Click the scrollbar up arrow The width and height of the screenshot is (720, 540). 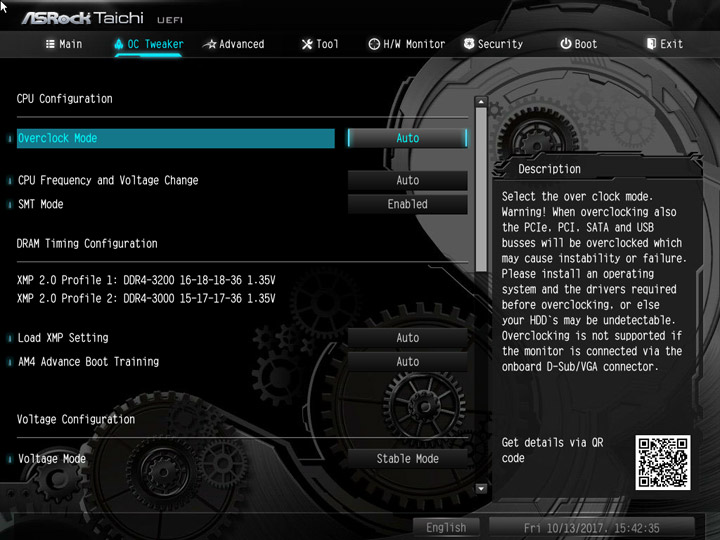481,101
